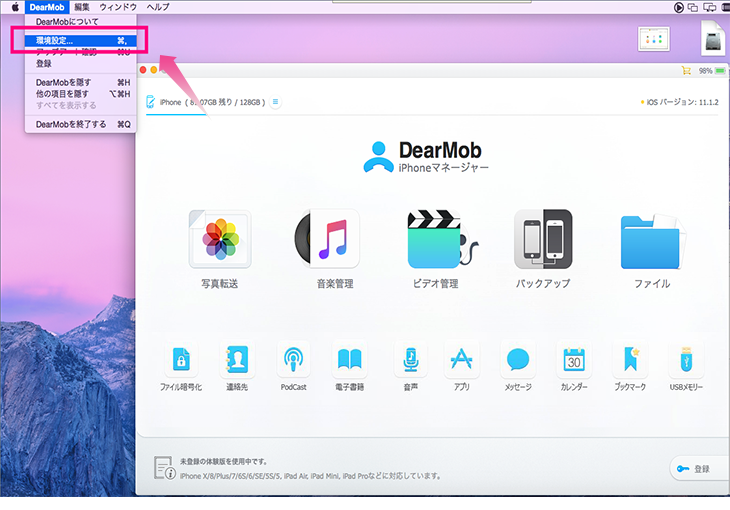Click the shopping cart icon
Screen dimensions: 730x510
tap(686, 71)
